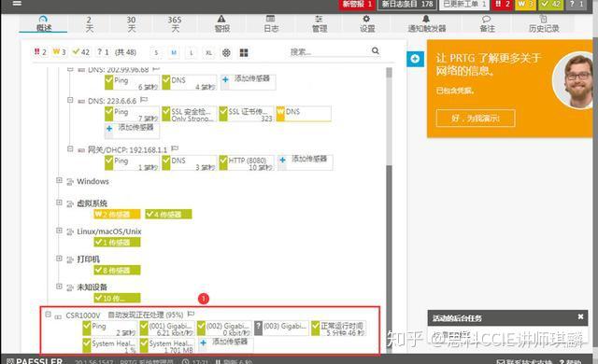Expand the 未知设备 group
Viewport: 598px width, 364px height.
click(59, 286)
